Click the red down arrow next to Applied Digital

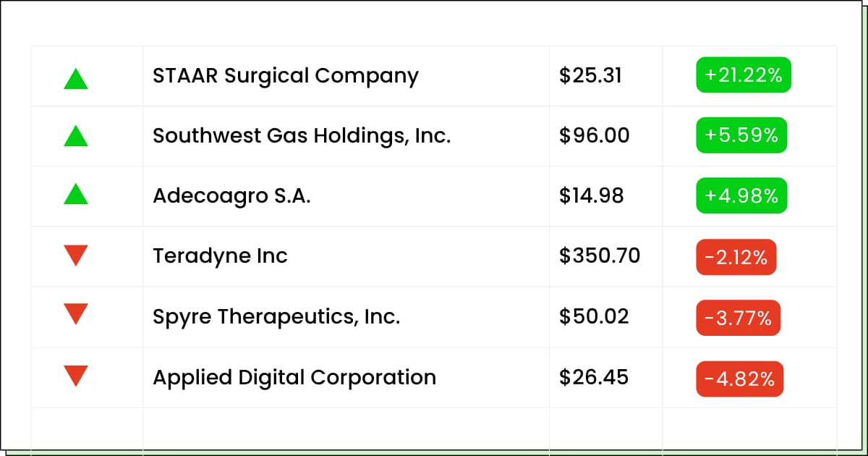76,376
